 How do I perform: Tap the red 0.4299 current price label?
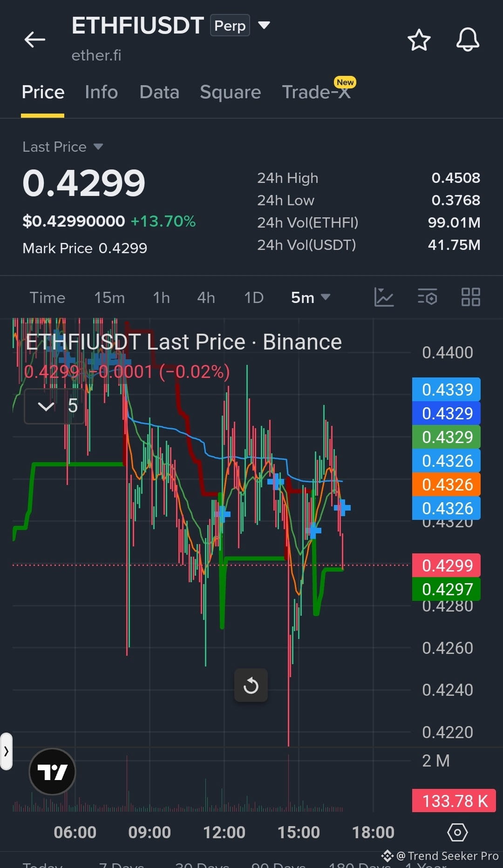click(446, 565)
